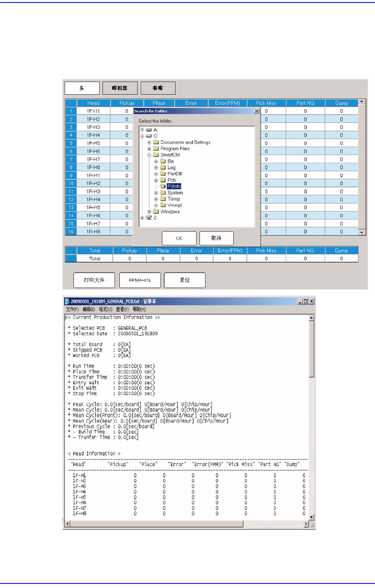Click the 复位 (reset) button
This screenshot has height=588, width=375.
pyautogui.click(x=185, y=280)
